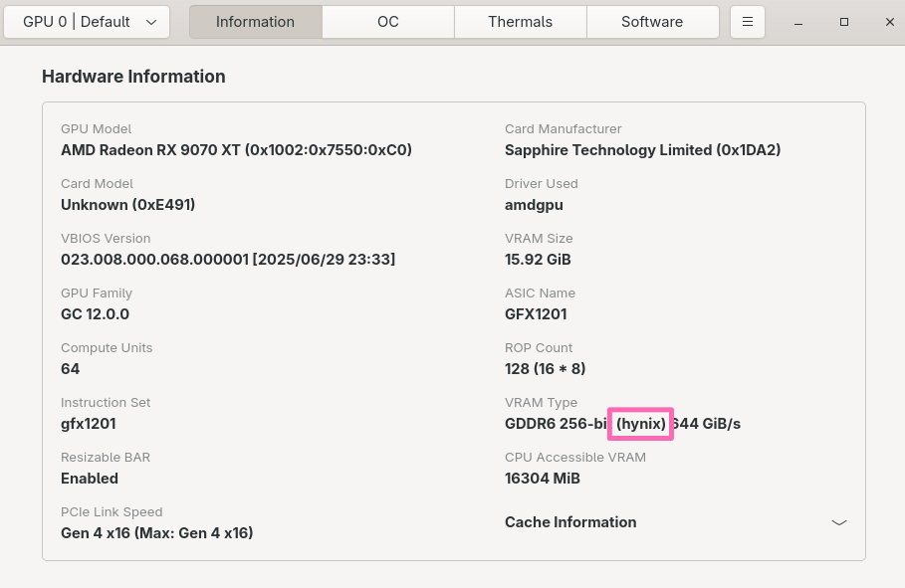The height and width of the screenshot is (588, 905).
Task: Click the PCIe Link Speed value
Action: coord(156,532)
